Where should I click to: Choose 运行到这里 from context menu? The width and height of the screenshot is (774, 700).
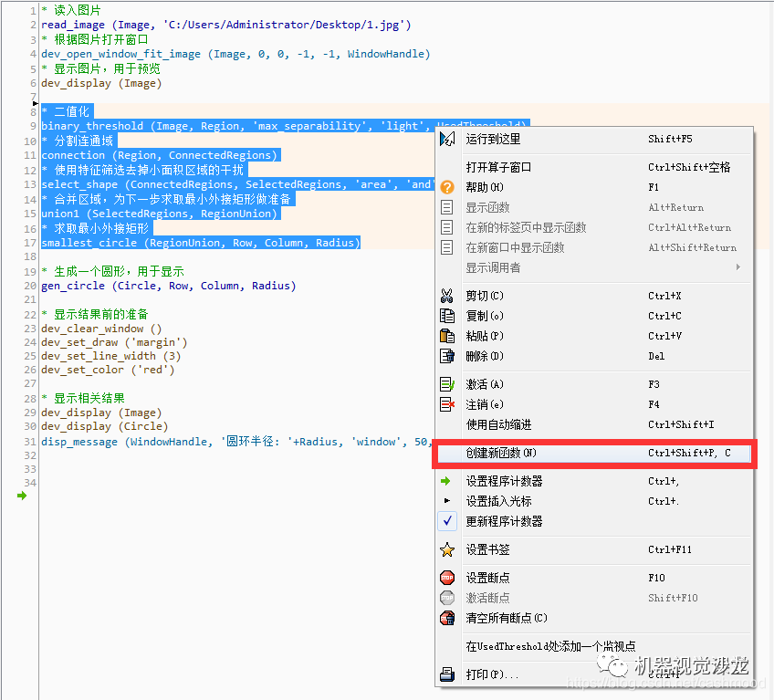pyautogui.click(x=594, y=140)
